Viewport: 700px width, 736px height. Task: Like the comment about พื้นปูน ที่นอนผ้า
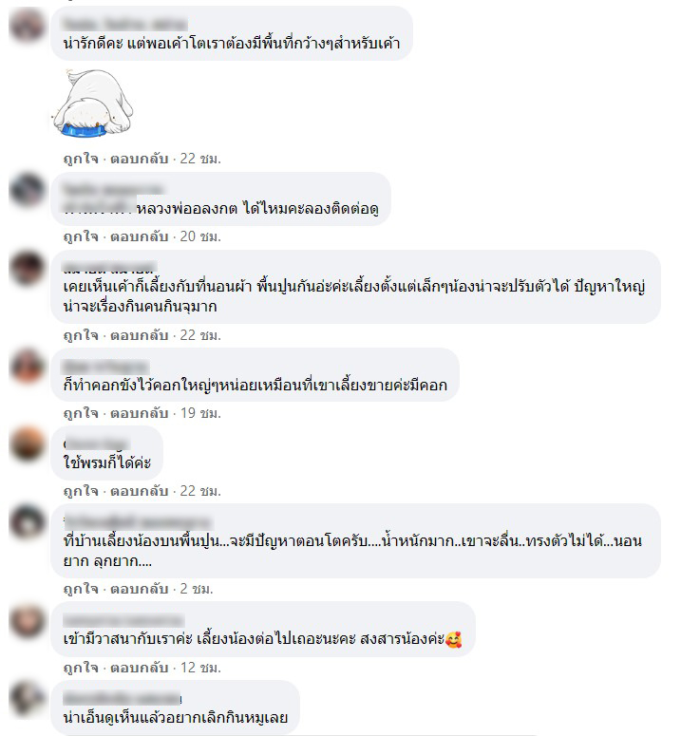coord(81,335)
